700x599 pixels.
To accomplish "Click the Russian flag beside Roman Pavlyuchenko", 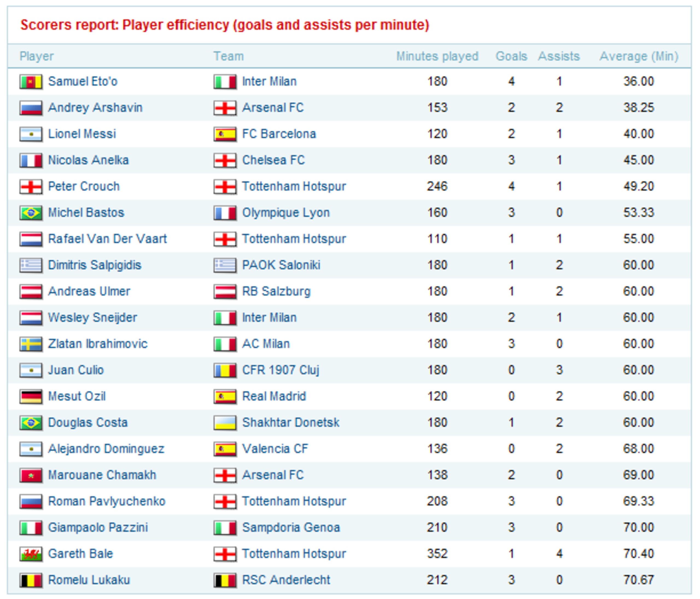I will click(x=31, y=502).
